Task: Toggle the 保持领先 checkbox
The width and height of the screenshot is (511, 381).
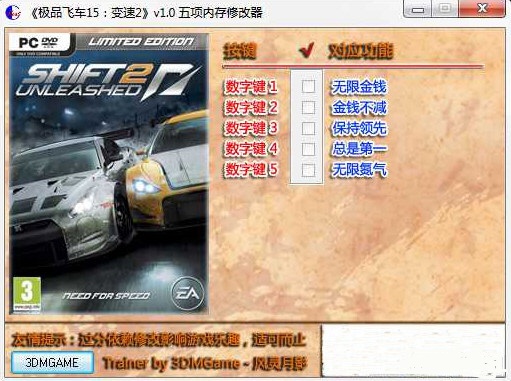Action: coord(308,128)
